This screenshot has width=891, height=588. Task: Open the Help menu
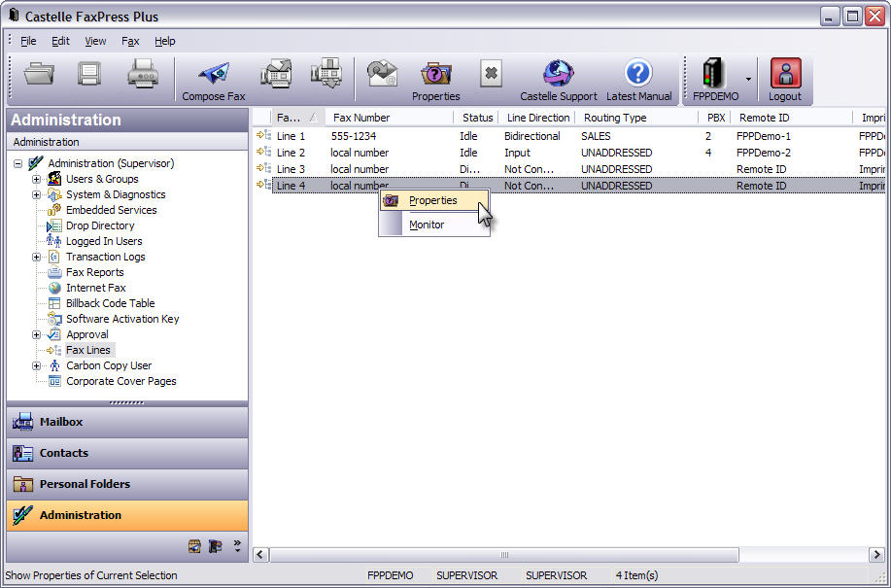[165, 41]
